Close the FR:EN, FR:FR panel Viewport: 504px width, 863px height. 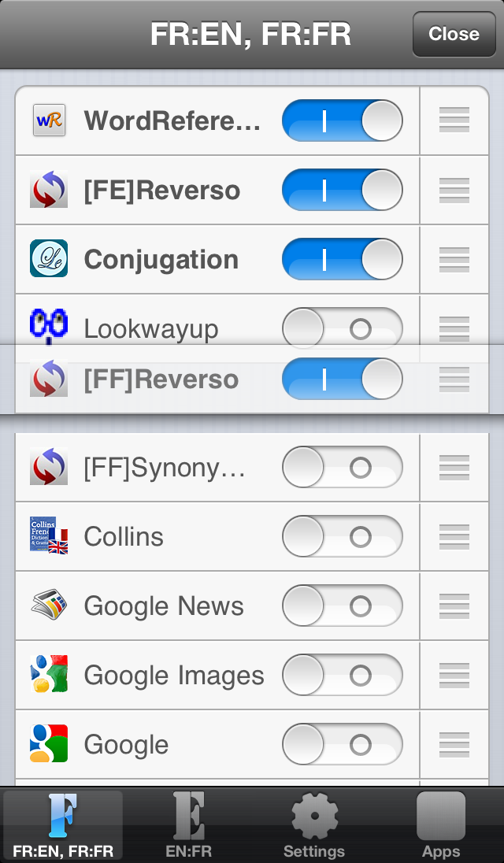pyautogui.click(x=454, y=34)
